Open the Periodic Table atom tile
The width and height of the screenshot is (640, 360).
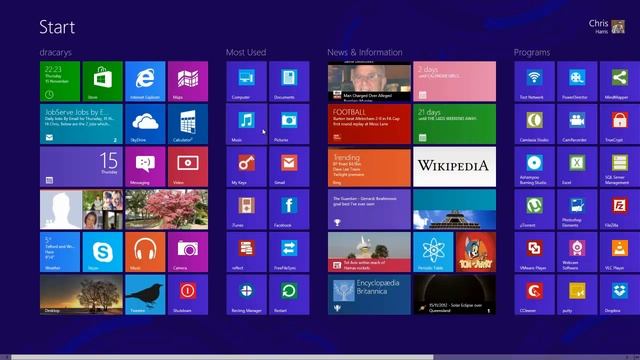click(433, 252)
